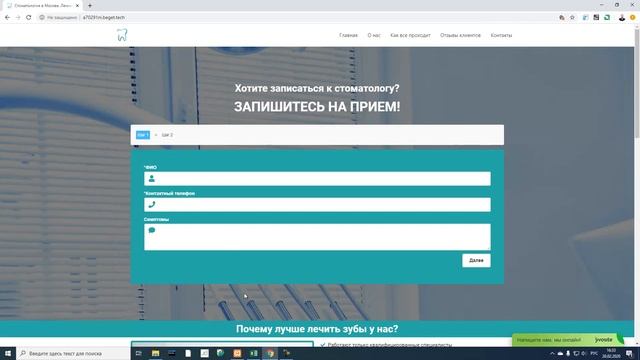Click the translate page icon in address bar
Screen dimensions: 640x360
(x=562, y=18)
